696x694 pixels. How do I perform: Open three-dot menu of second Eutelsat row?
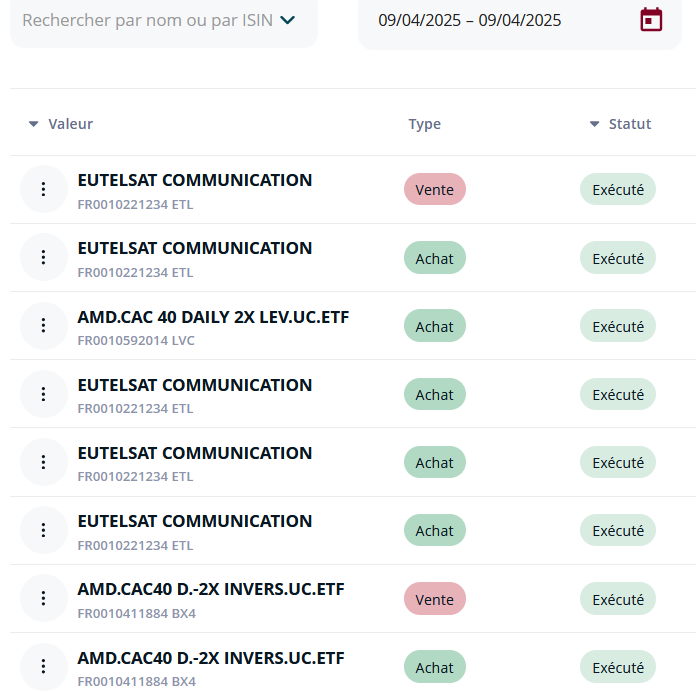(x=44, y=257)
